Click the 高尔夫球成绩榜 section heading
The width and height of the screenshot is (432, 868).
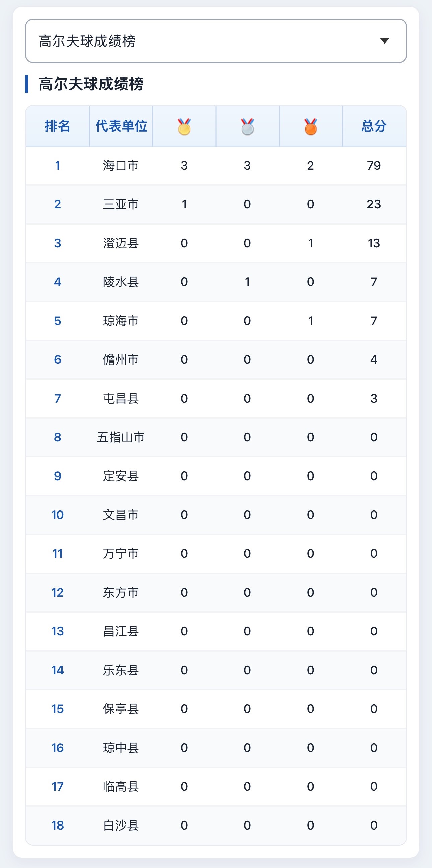pos(91,84)
